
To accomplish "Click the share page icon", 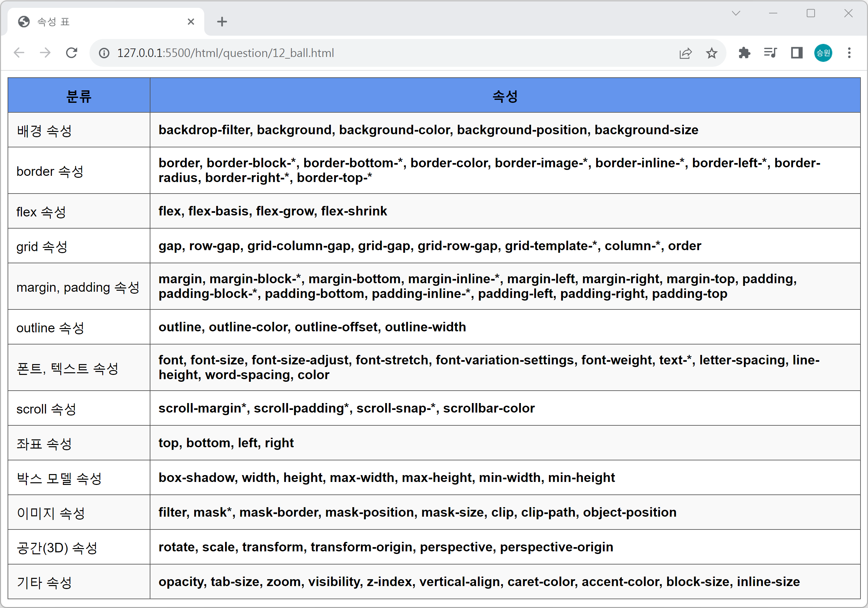I will (686, 53).
